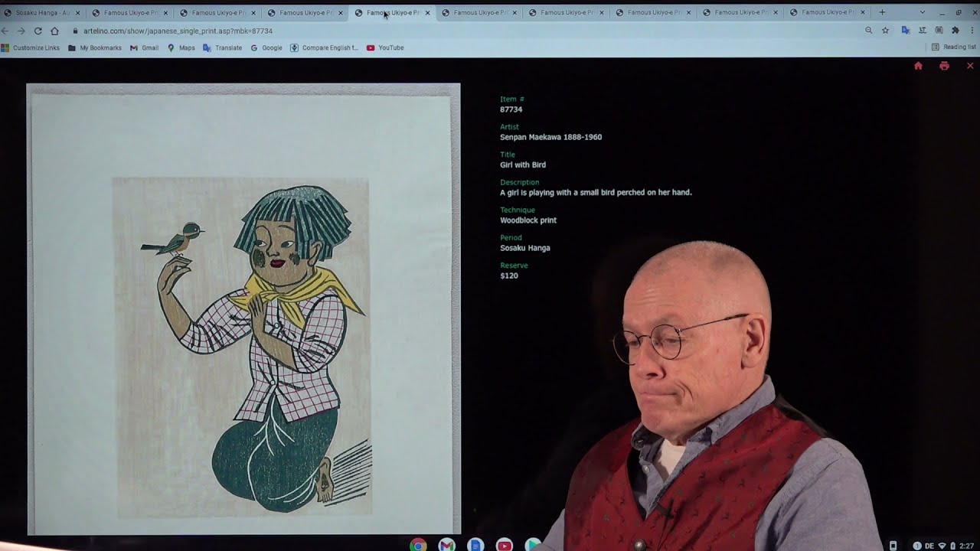This screenshot has width=980, height=551.
Task: Close the currently active Famous Ukiyo-e tab
Action: (x=427, y=12)
